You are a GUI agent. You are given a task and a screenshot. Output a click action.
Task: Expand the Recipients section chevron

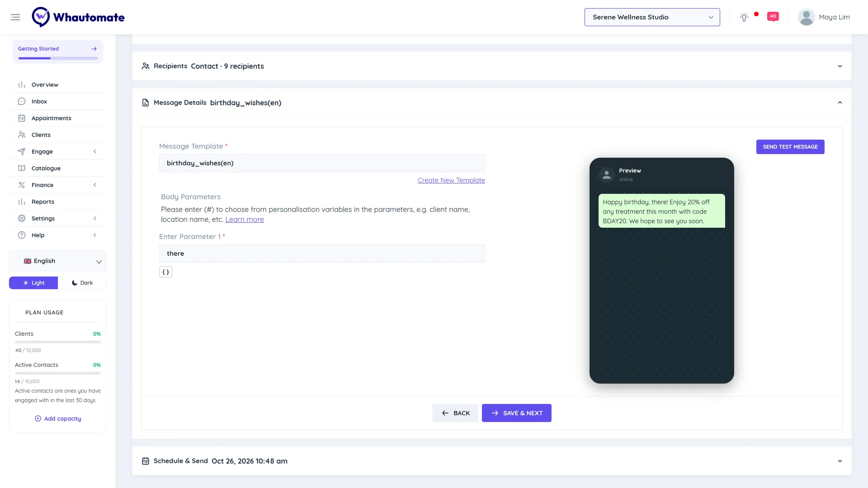coord(840,66)
